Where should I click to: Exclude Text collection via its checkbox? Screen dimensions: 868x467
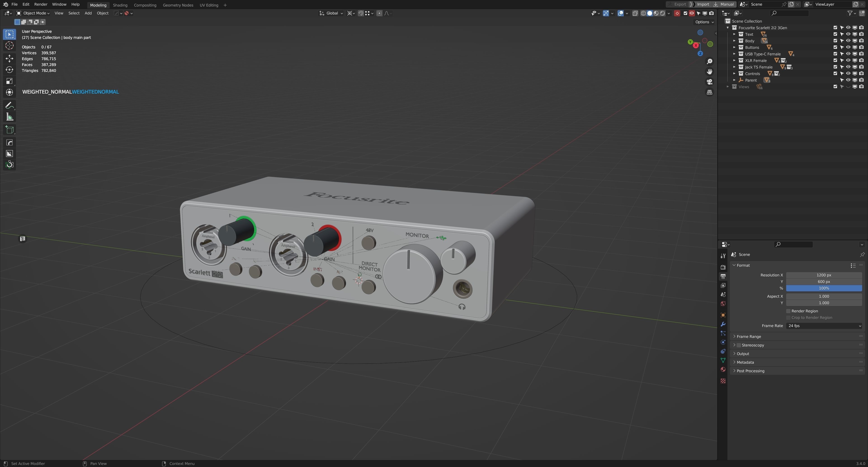coord(835,34)
